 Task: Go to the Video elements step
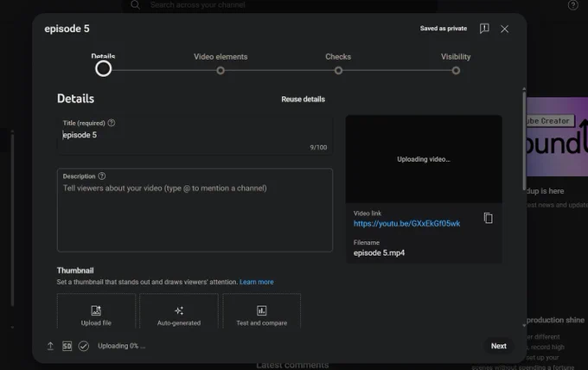pyautogui.click(x=220, y=70)
